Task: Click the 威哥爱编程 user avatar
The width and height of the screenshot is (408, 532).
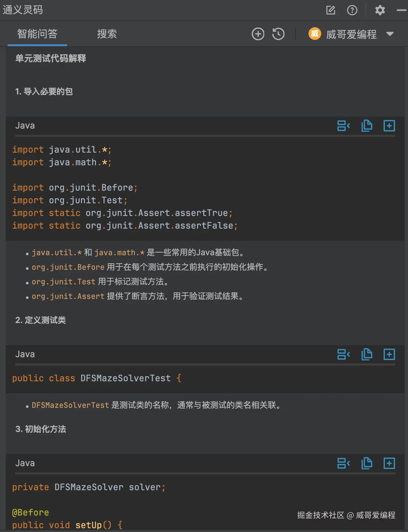Action: [315, 34]
